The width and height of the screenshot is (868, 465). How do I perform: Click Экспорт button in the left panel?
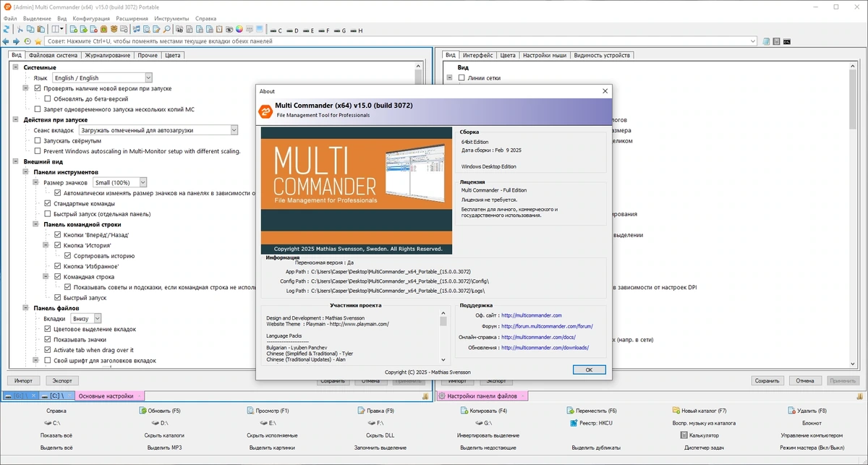(62, 380)
